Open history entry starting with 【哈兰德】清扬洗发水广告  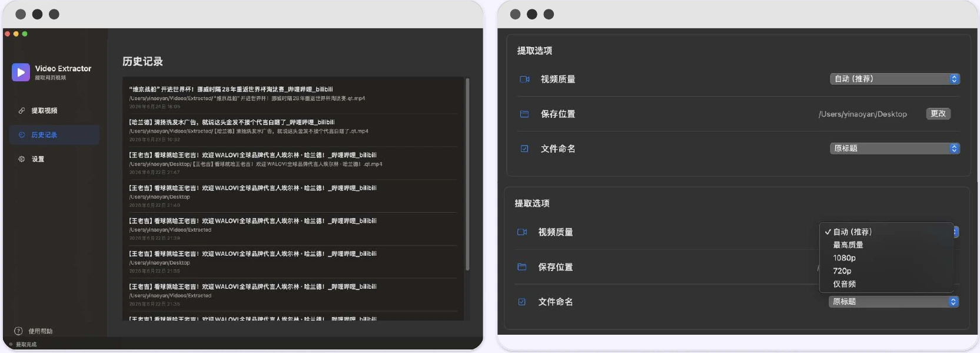coord(293,130)
